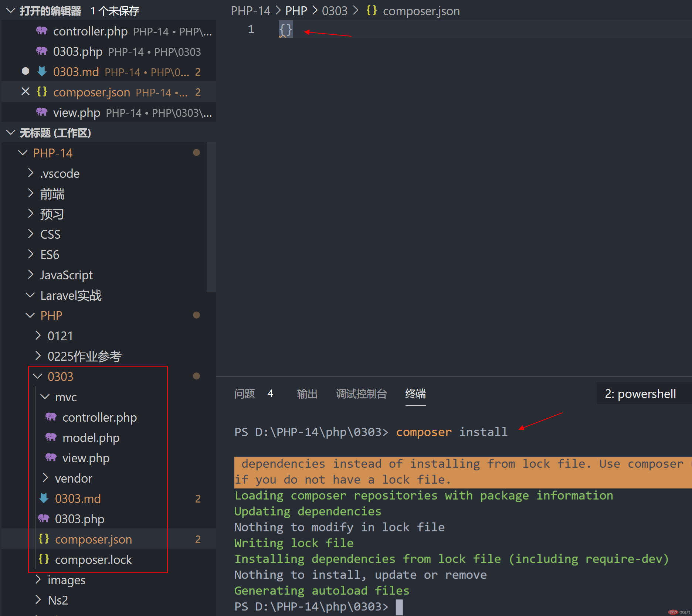This screenshot has width=692, height=616.
Task: Click composer.json in the breadcrumb
Action: [x=421, y=11]
